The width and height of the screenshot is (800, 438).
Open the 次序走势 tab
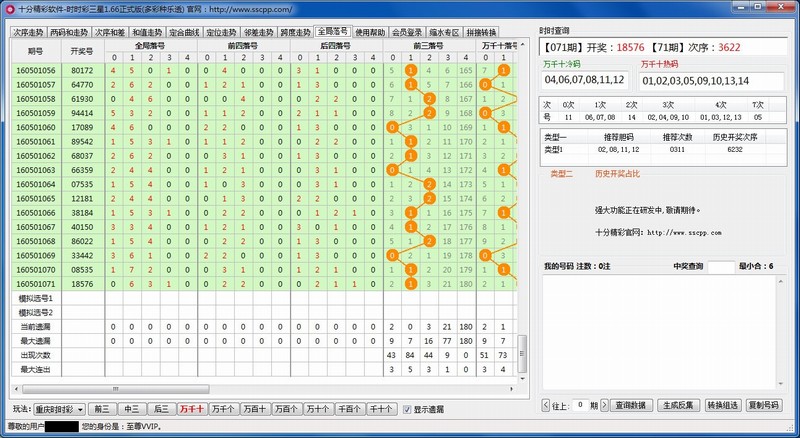coord(29,32)
